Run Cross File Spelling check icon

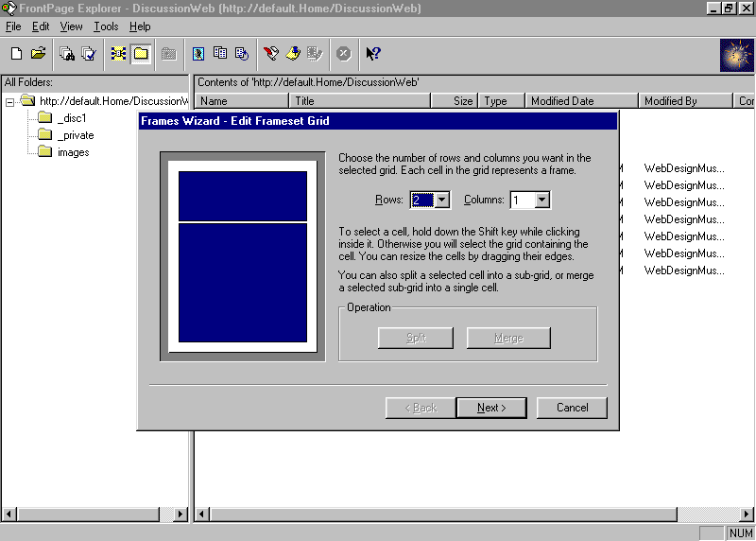89,54
